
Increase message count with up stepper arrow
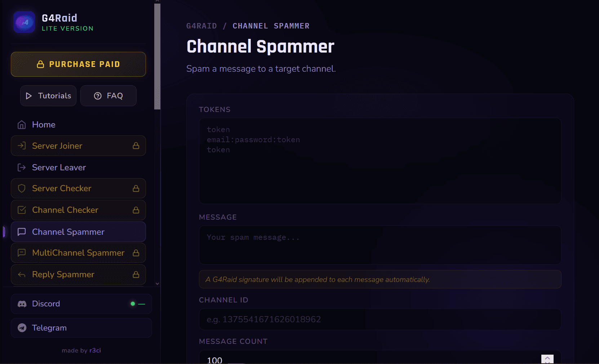click(547, 358)
